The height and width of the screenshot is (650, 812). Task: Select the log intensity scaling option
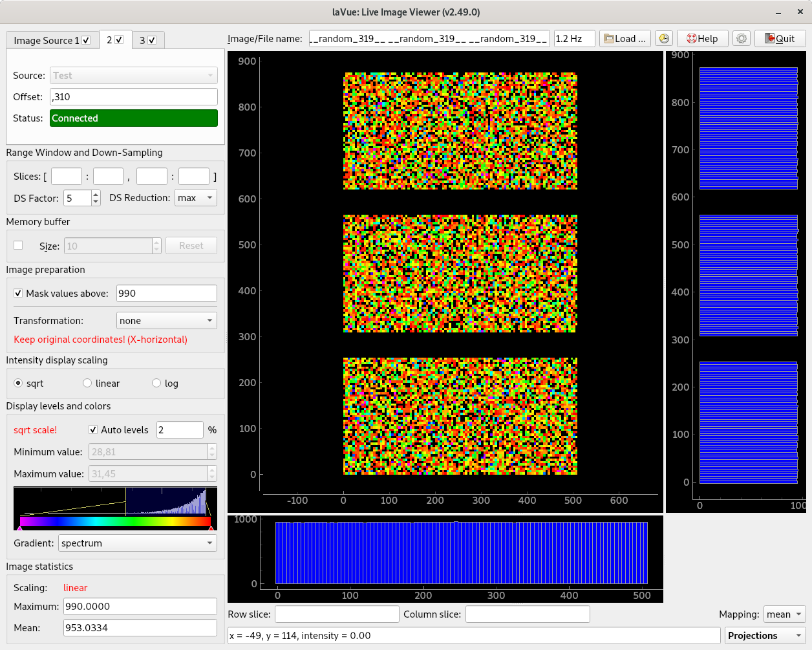tap(156, 384)
